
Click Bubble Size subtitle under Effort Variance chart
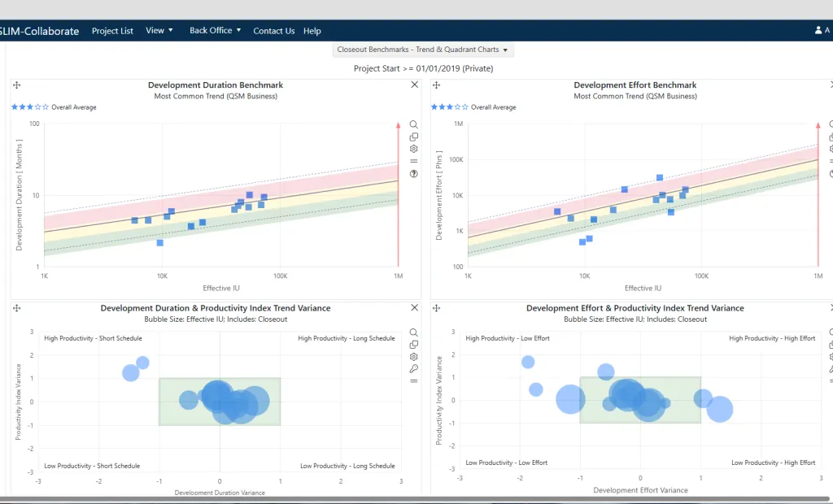point(635,319)
